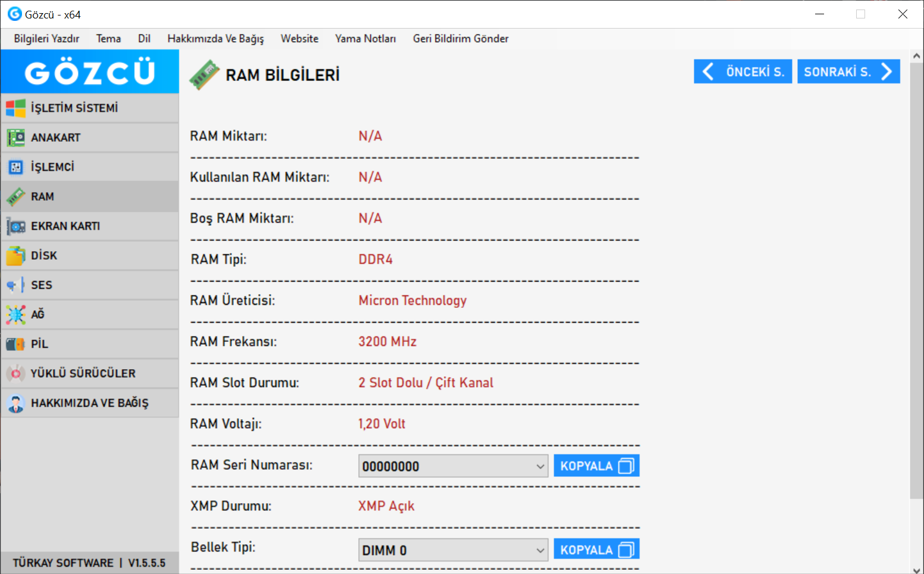Open the Ekran Kartı graphics card icon
Image resolution: width=924 pixels, height=574 pixels.
click(16, 226)
